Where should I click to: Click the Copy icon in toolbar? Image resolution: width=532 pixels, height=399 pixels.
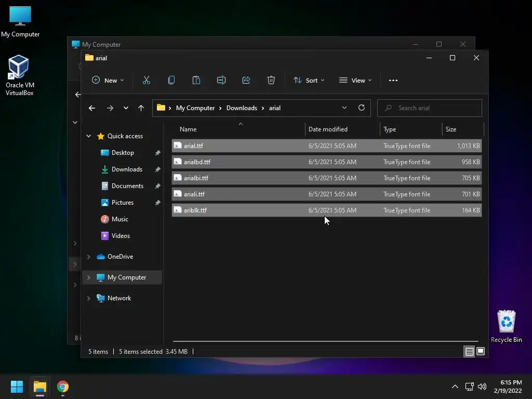[171, 80]
